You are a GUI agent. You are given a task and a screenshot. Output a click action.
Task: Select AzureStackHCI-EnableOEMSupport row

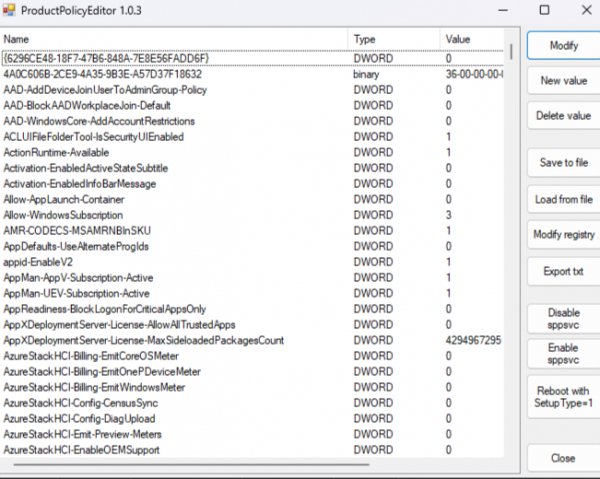point(253,450)
